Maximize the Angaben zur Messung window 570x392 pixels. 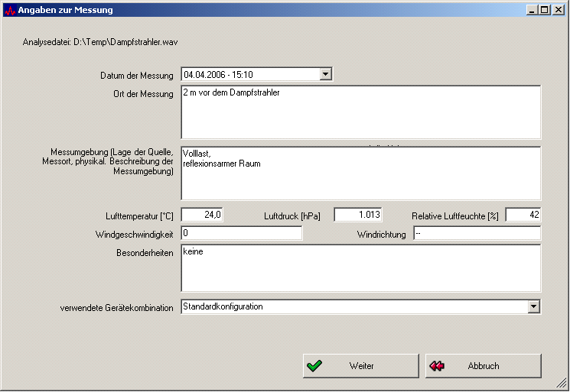point(545,10)
